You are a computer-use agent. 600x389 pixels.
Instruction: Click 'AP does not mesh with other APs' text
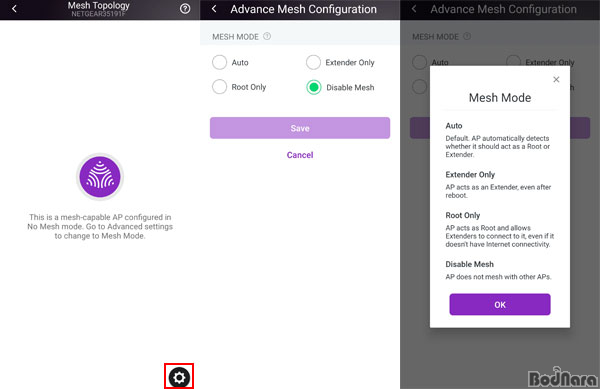[x=498, y=277]
